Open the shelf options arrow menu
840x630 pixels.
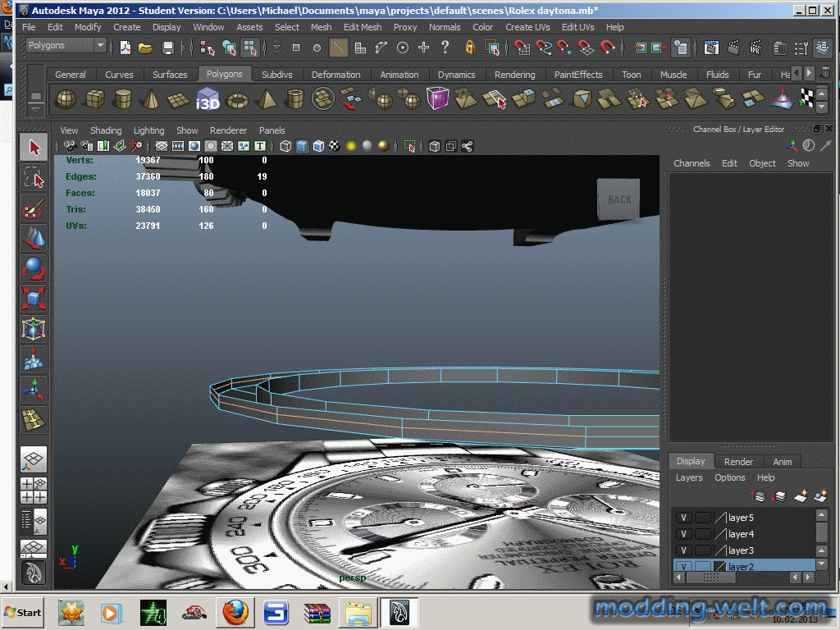pyautogui.click(x=36, y=109)
